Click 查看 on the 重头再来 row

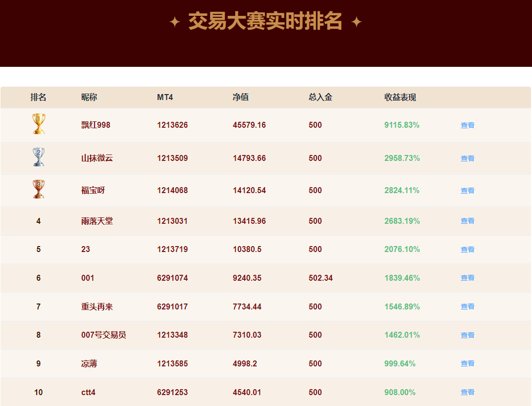[467, 306]
